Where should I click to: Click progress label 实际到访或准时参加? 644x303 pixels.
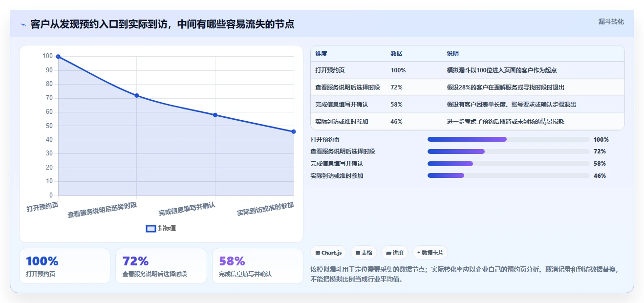[337, 176]
